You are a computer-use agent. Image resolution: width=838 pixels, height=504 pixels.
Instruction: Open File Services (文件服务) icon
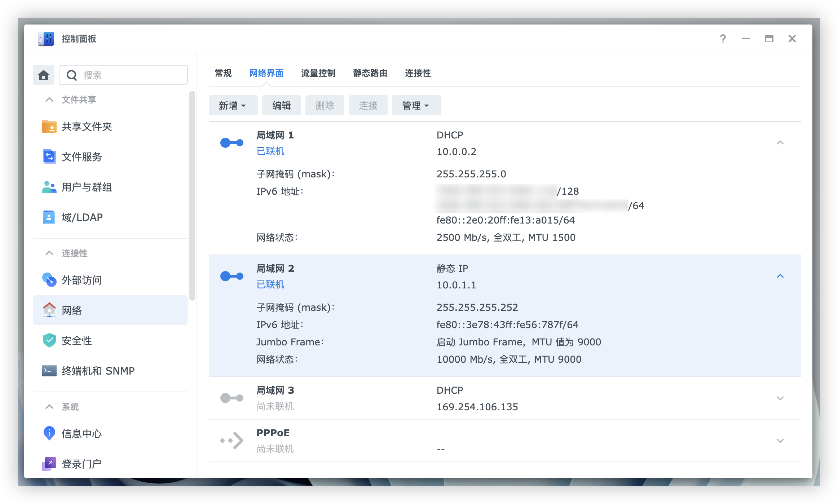pyautogui.click(x=49, y=157)
